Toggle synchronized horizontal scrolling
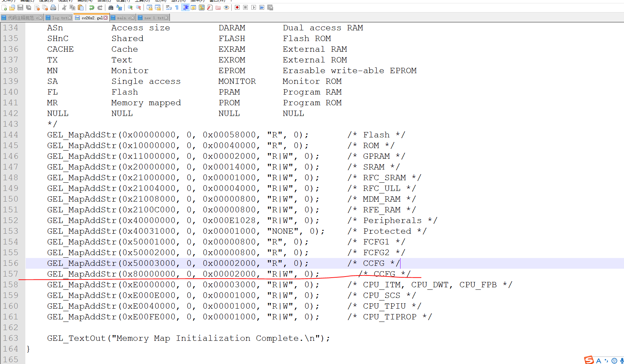The image size is (624, 364). point(158,7)
